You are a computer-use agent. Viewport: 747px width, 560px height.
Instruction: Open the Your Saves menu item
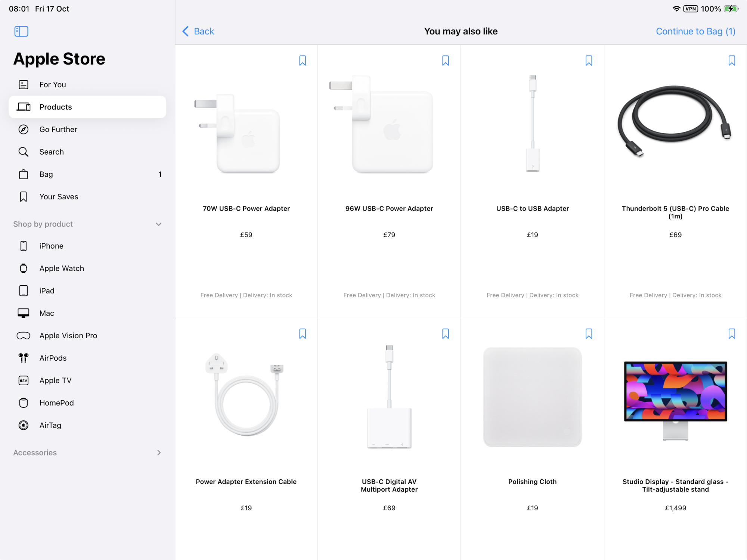pyautogui.click(x=59, y=197)
